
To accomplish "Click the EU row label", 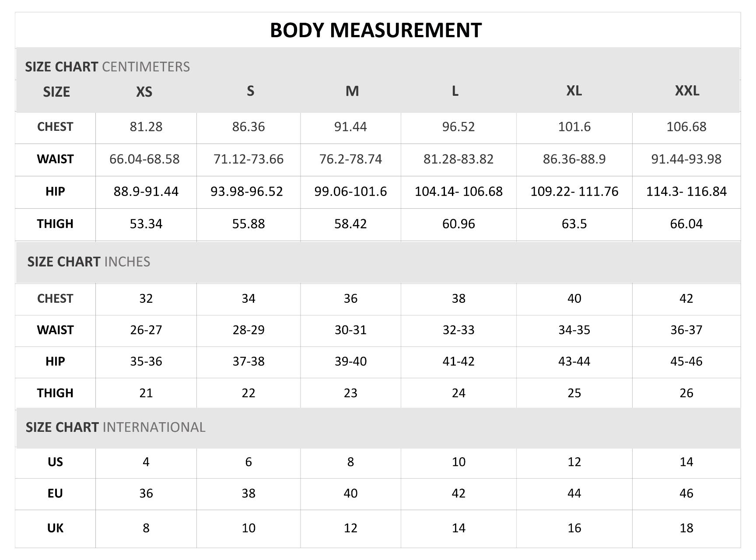I will pyautogui.click(x=55, y=493).
